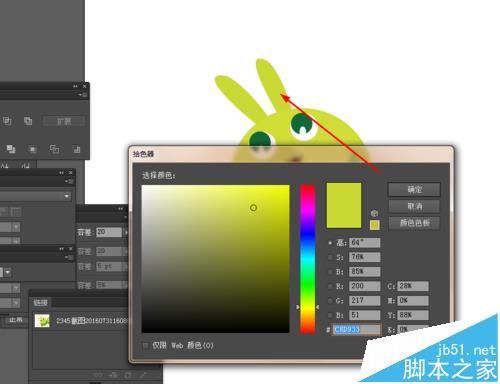Viewport: 500px width, 384px height.
Task: Select the B radio button with value 51
Action: tap(330, 315)
